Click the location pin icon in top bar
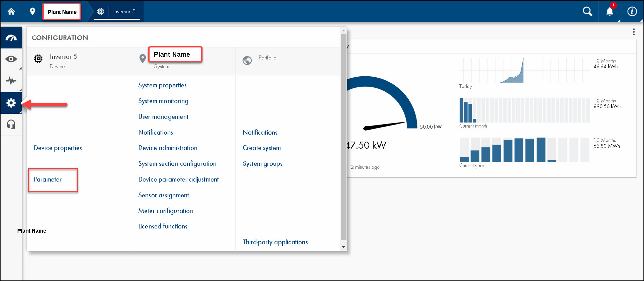 32,11
